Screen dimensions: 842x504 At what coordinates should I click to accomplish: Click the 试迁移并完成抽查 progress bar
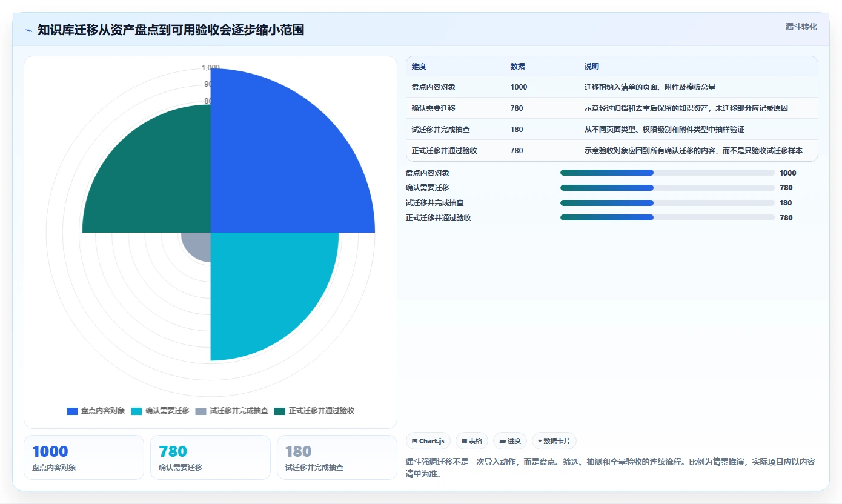668,203
